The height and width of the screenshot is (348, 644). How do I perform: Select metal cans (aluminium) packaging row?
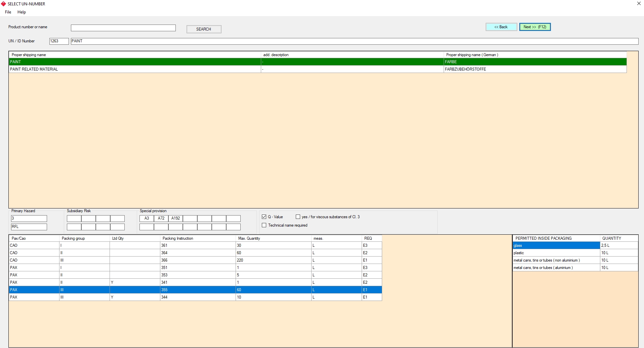(x=556, y=268)
